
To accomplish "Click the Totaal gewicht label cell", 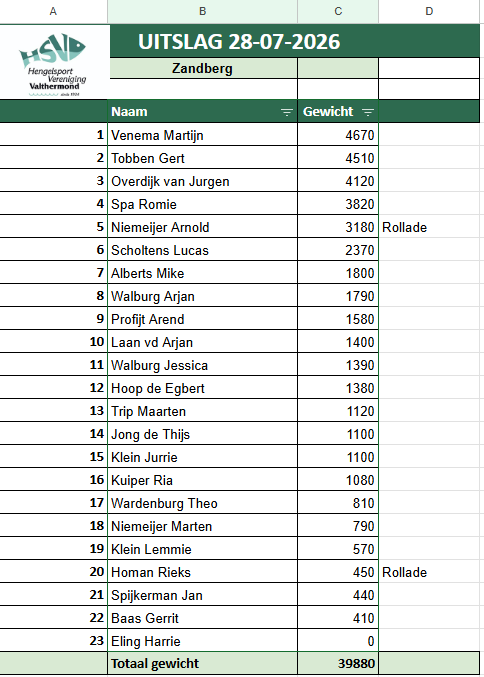I will [202, 663].
